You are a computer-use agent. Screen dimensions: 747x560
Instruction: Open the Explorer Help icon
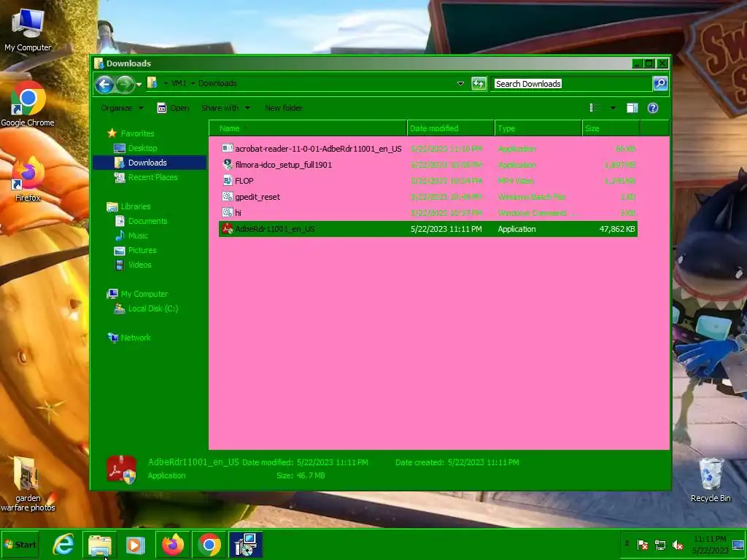(653, 108)
